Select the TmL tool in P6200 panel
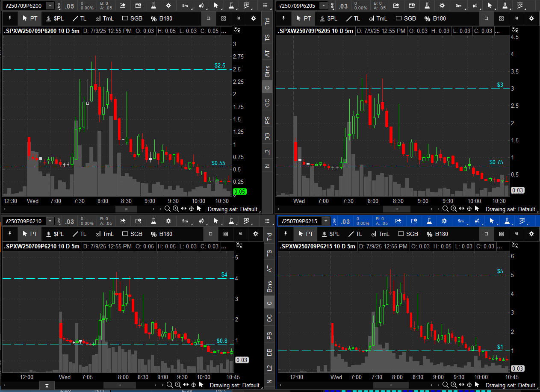540x392 pixels. 104,18
